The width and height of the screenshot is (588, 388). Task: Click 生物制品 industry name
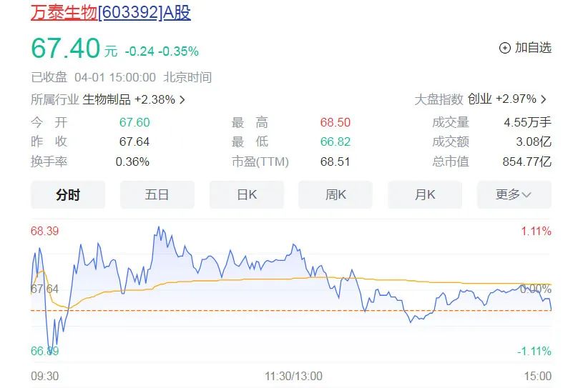point(107,99)
